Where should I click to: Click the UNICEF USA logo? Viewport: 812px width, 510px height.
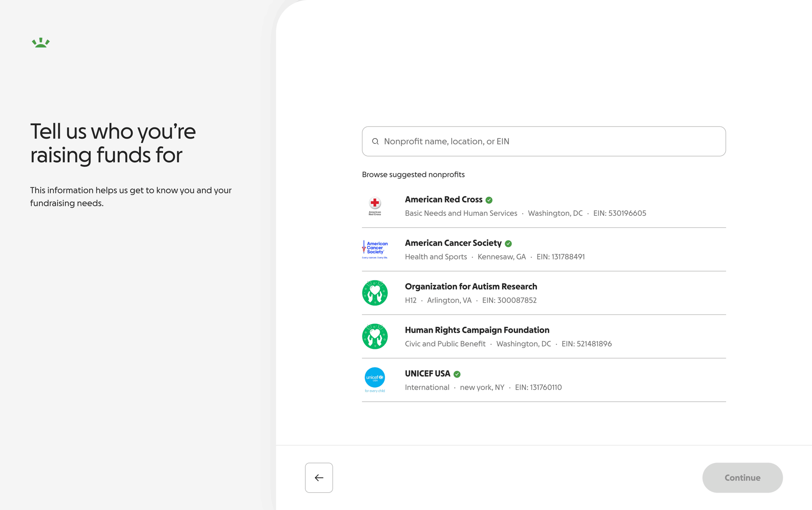pos(375,380)
